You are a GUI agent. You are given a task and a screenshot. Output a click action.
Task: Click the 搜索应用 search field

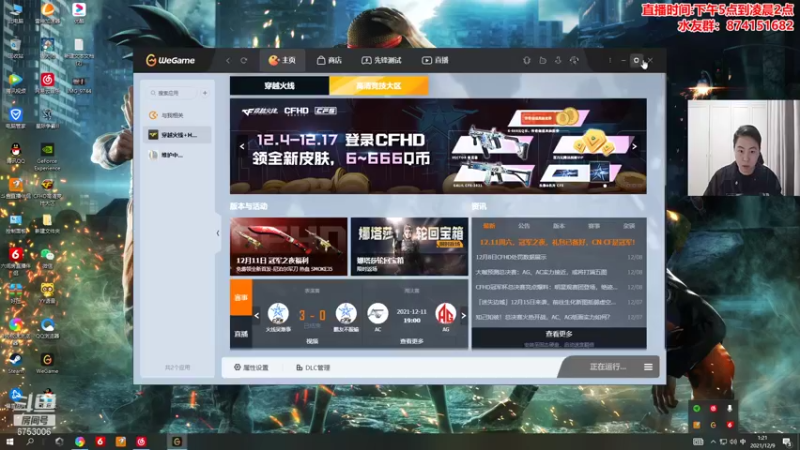[x=172, y=93]
